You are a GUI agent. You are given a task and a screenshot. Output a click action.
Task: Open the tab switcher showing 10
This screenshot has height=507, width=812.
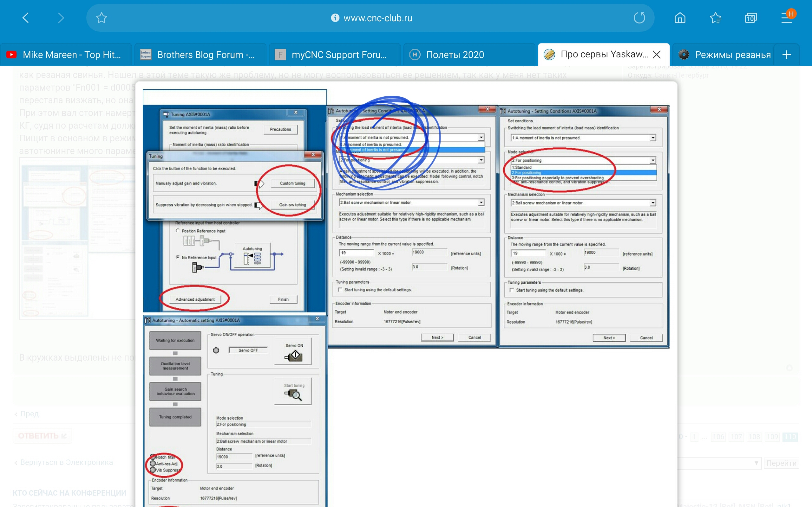(x=750, y=17)
